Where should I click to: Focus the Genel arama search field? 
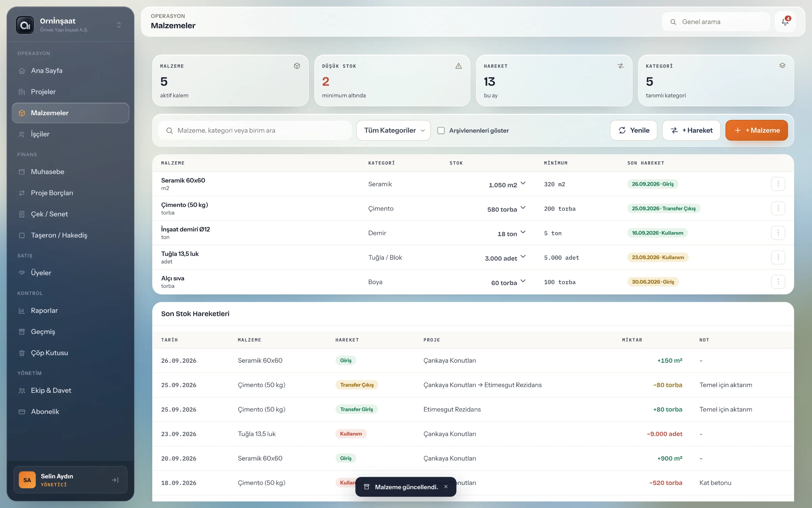(716, 22)
